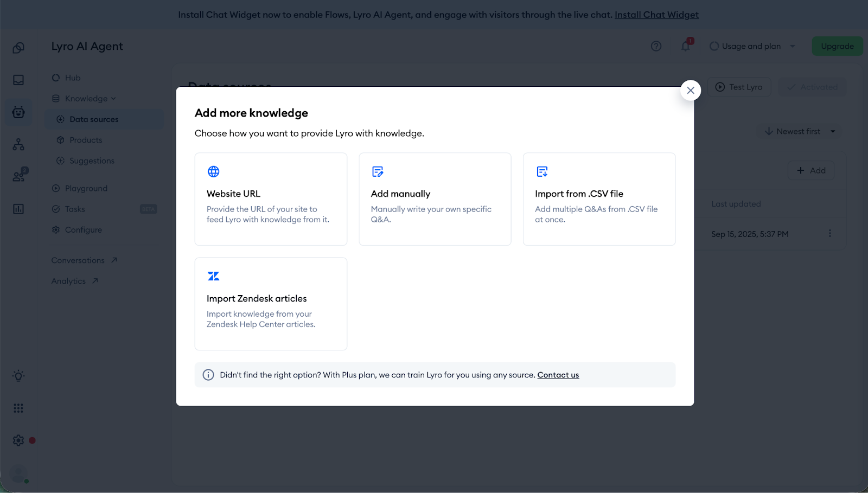Screen dimensions: 868x493
Task: Close the Add more knowledge dialog
Action: pos(690,91)
